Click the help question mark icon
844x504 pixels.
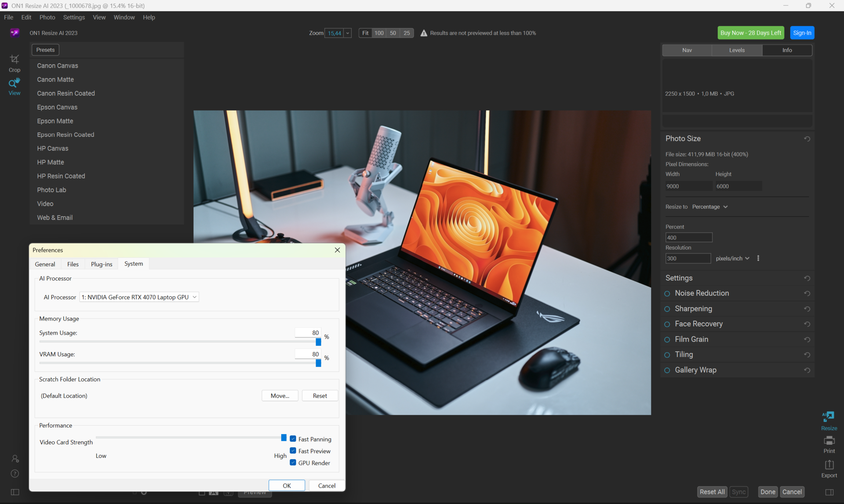(15, 473)
